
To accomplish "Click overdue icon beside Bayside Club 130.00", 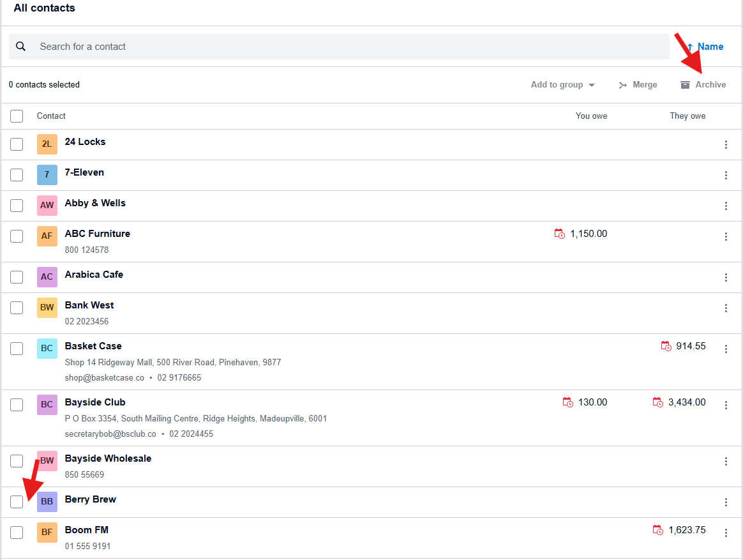I will tap(567, 402).
